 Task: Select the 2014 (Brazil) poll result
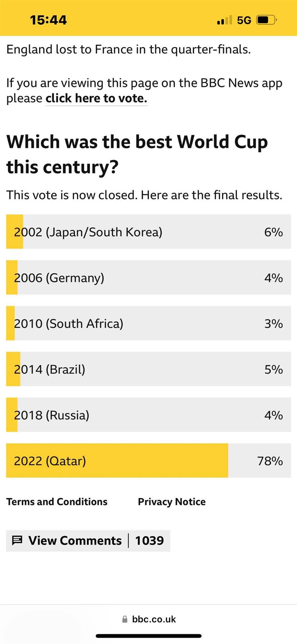pos(148,369)
